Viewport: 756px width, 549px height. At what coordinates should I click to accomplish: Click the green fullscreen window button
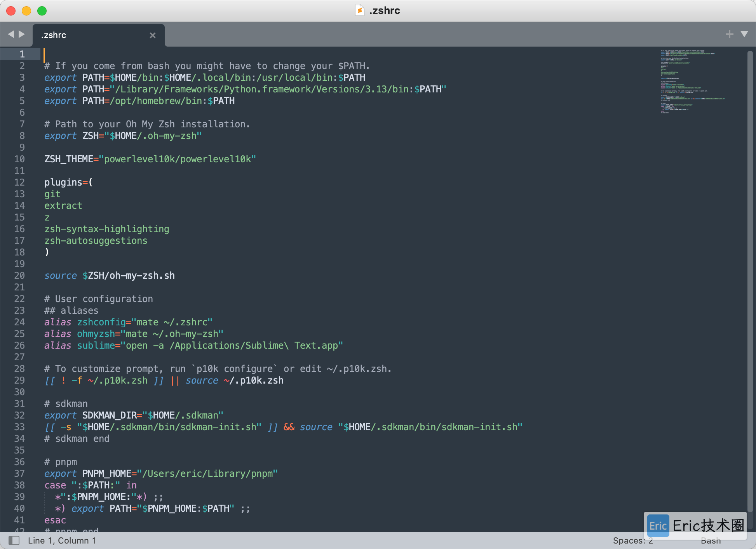(42, 10)
